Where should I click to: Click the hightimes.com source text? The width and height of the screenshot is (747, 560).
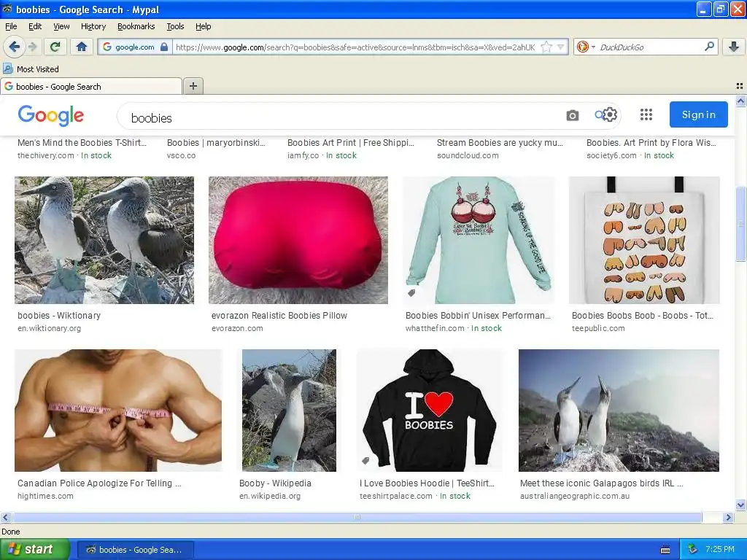(x=45, y=496)
